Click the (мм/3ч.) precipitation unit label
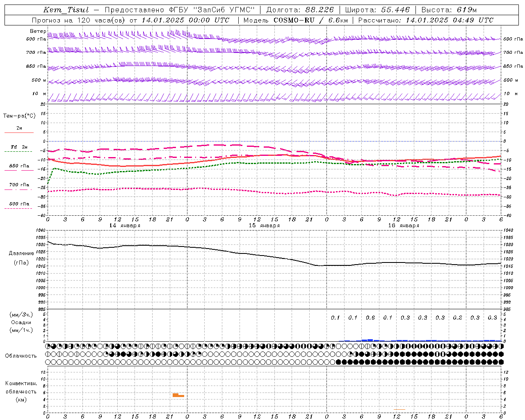525x420 pixels. click(x=21, y=315)
